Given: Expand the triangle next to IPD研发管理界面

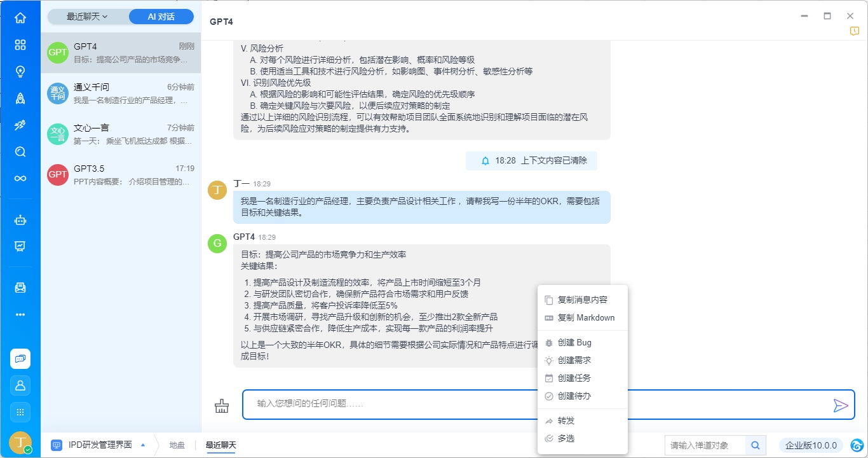Looking at the screenshot, I should pyautogui.click(x=143, y=445).
